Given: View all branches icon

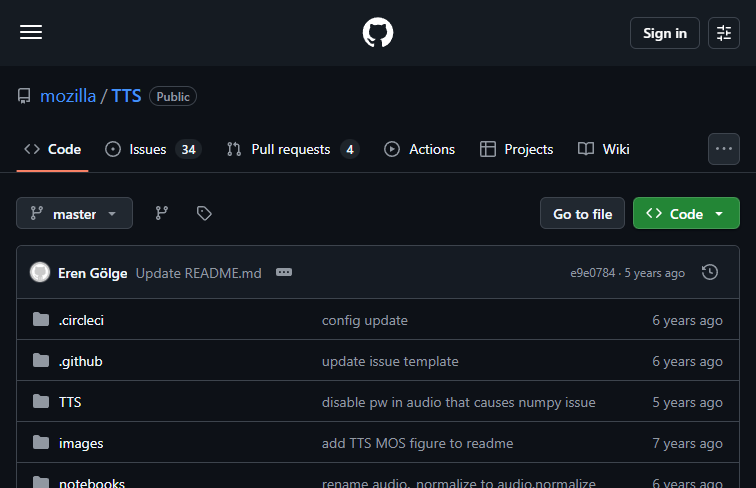Looking at the screenshot, I should click(162, 213).
